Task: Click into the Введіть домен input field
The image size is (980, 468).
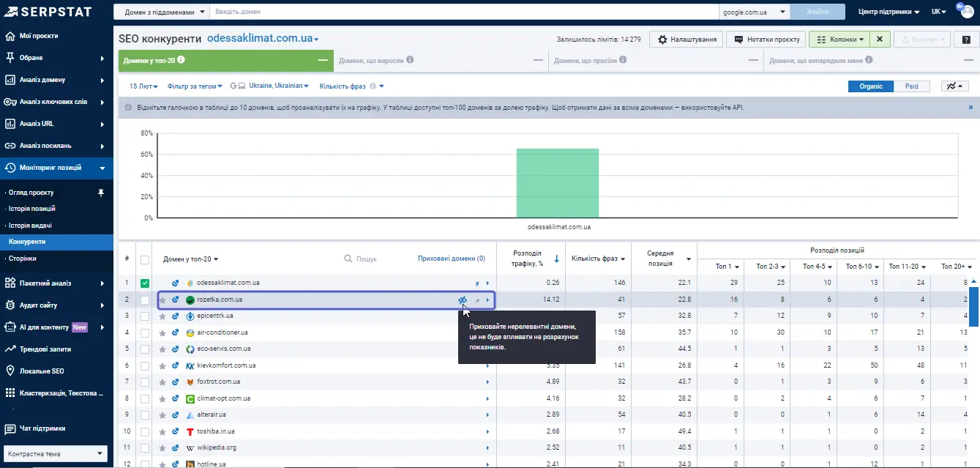Action: 464,12
